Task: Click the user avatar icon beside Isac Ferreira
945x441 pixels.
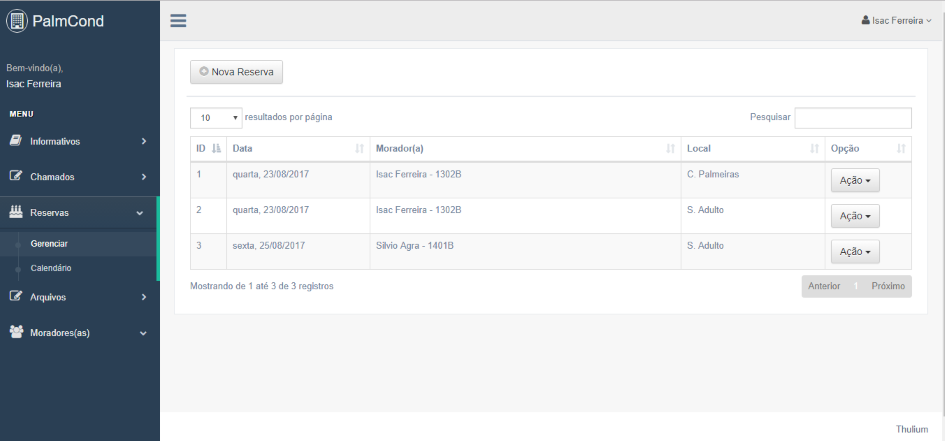Action: click(x=865, y=20)
